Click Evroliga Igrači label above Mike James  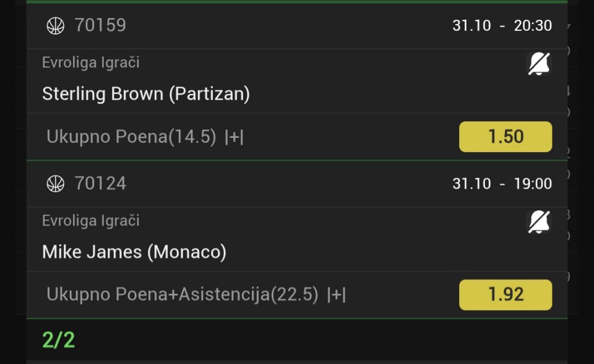(x=90, y=221)
